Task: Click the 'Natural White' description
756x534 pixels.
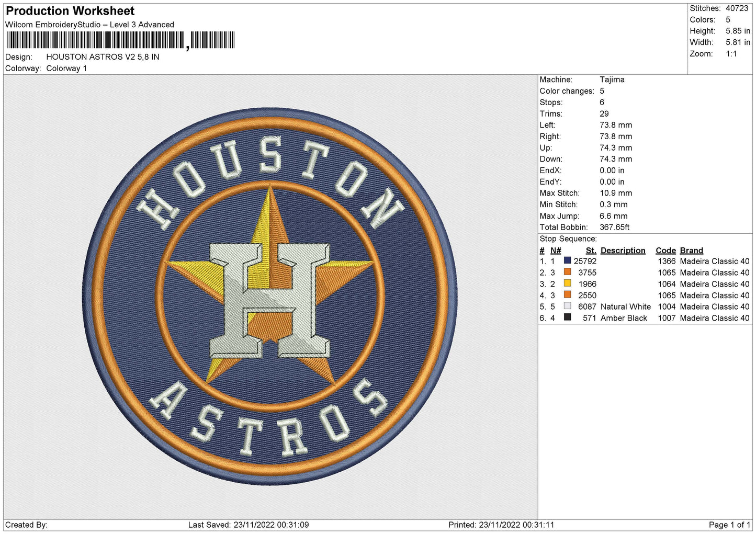Action: coord(626,307)
